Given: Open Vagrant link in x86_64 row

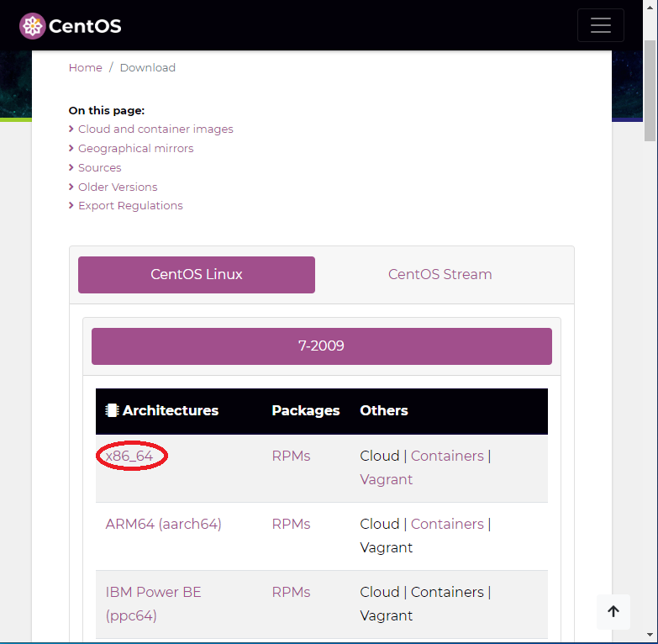Looking at the screenshot, I should [x=386, y=479].
